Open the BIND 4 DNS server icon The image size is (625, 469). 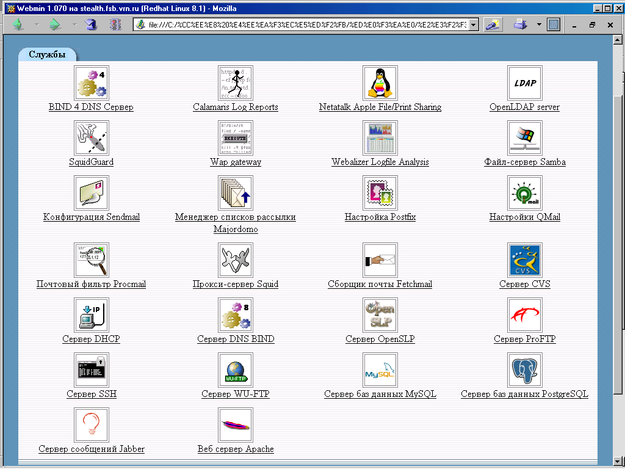[91, 83]
